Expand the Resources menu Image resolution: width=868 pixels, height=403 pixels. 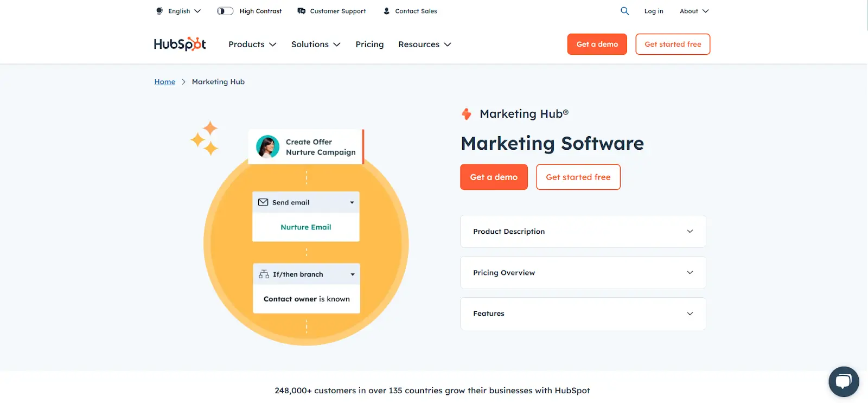click(x=425, y=44)
